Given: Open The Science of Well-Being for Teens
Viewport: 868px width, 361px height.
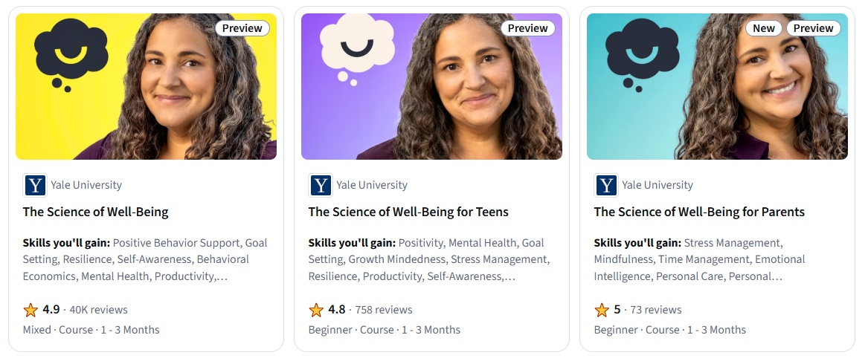Looking at the screenshot, I should click(408, 212).
